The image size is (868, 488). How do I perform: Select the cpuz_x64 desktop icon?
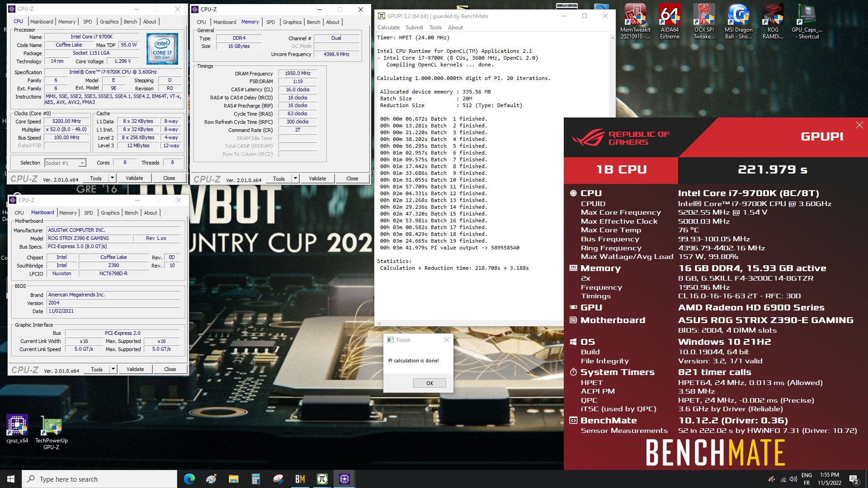[17, 429]
